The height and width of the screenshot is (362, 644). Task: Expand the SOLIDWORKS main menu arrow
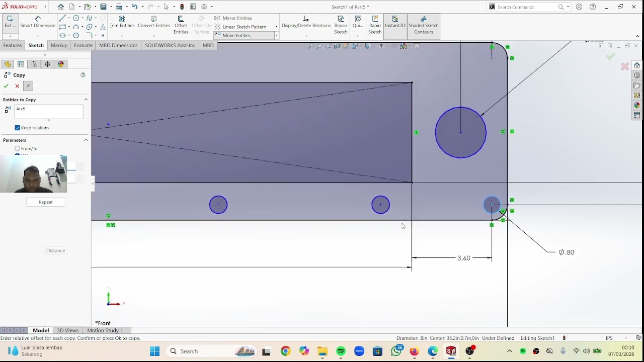45,7
